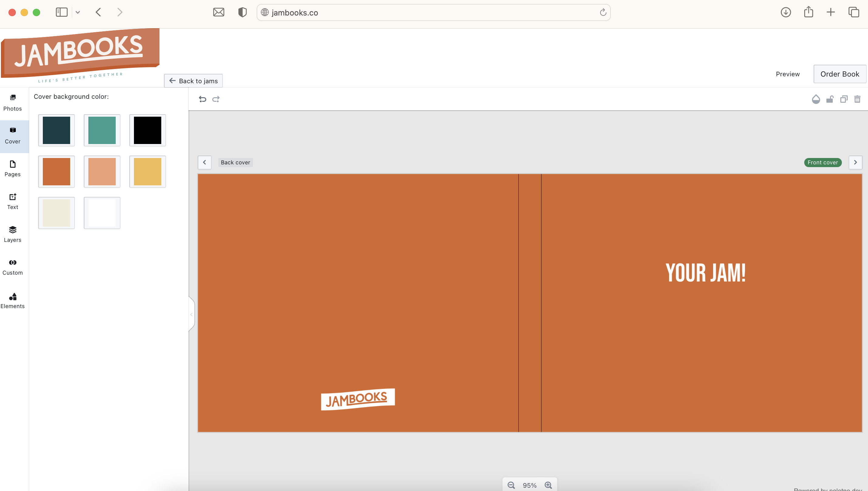The width and height of the screenshot is (868, 491).
Task: Open the Custom settings panel
Action: [x=12, y=267]
